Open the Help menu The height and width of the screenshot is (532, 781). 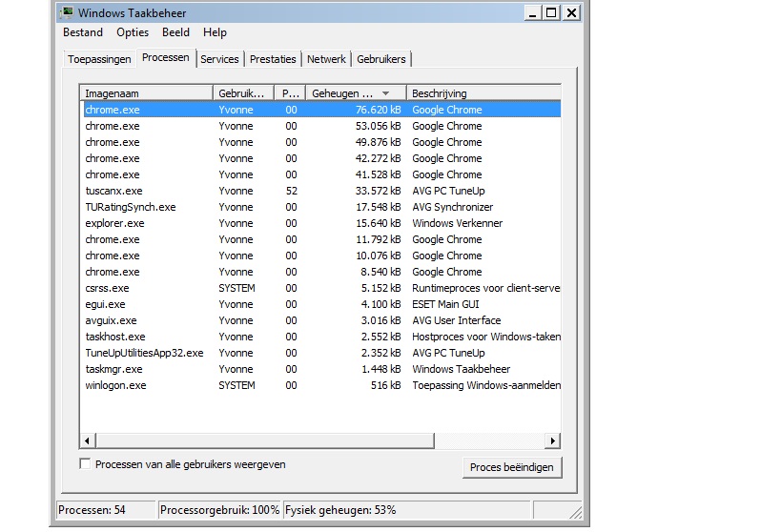(x=215, y=32)
